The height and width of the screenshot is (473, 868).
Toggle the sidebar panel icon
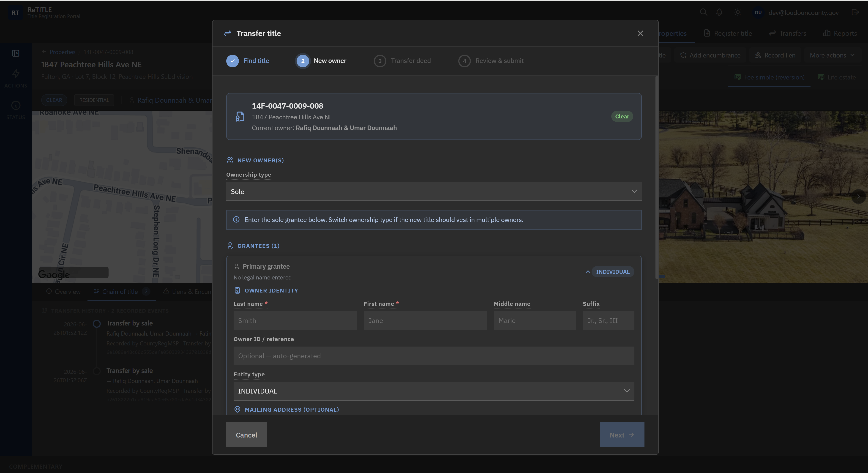[16, 53]
